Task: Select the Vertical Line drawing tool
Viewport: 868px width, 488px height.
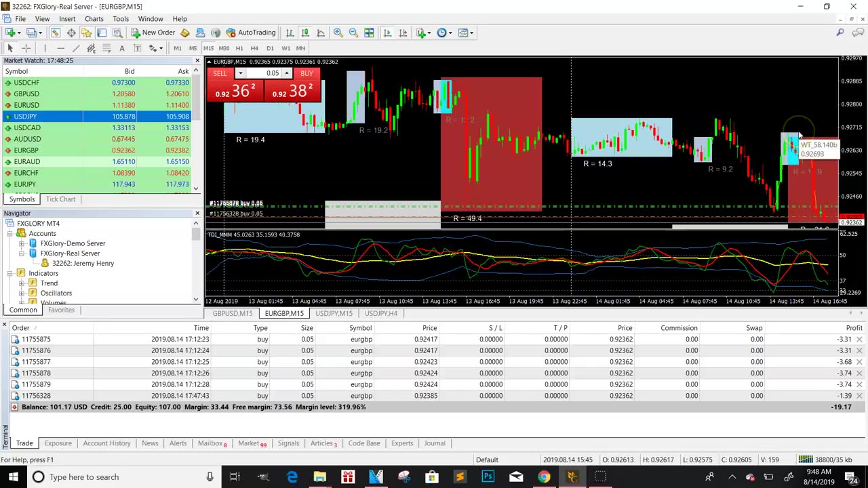Action: [45, 48]
